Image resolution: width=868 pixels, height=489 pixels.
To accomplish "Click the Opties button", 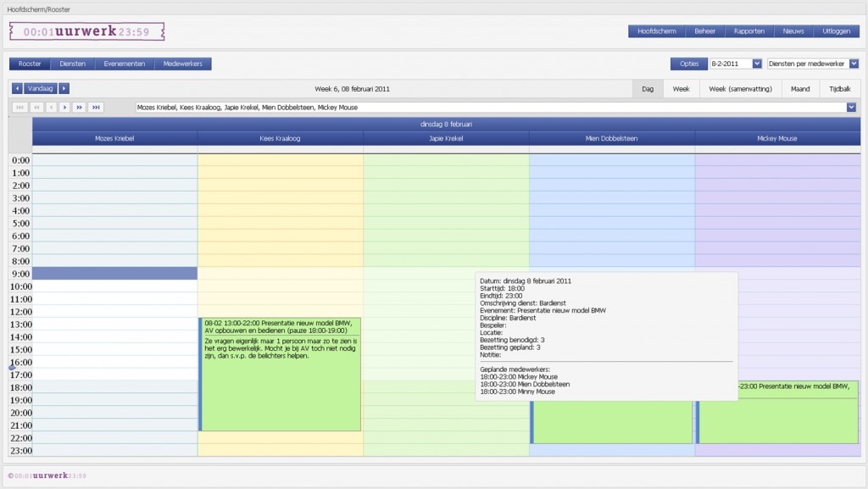I will (x=689, y=64).
